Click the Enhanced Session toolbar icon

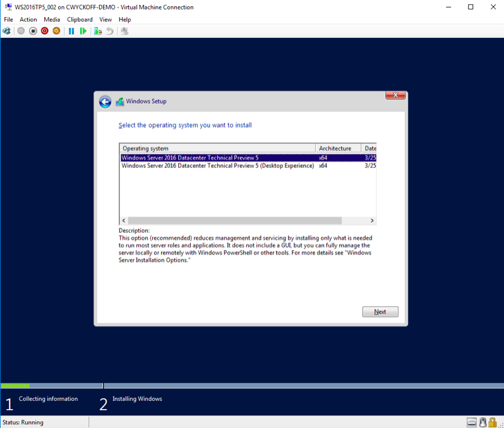point(124,31)
